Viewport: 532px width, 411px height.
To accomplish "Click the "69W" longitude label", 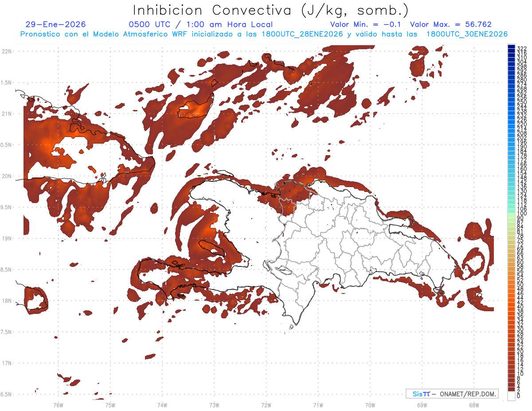I will 422,405.
